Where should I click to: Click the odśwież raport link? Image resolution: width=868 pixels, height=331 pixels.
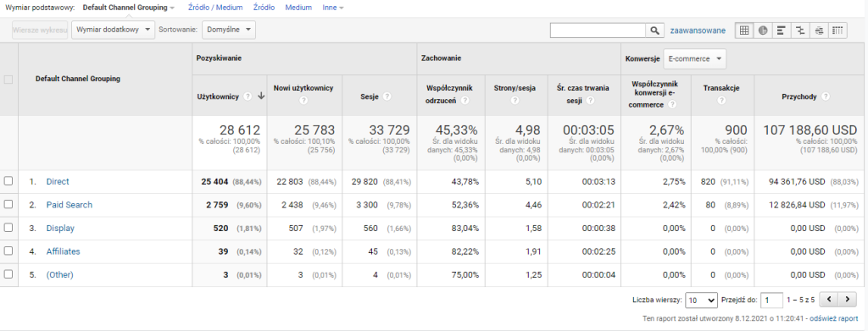point(834,319)
